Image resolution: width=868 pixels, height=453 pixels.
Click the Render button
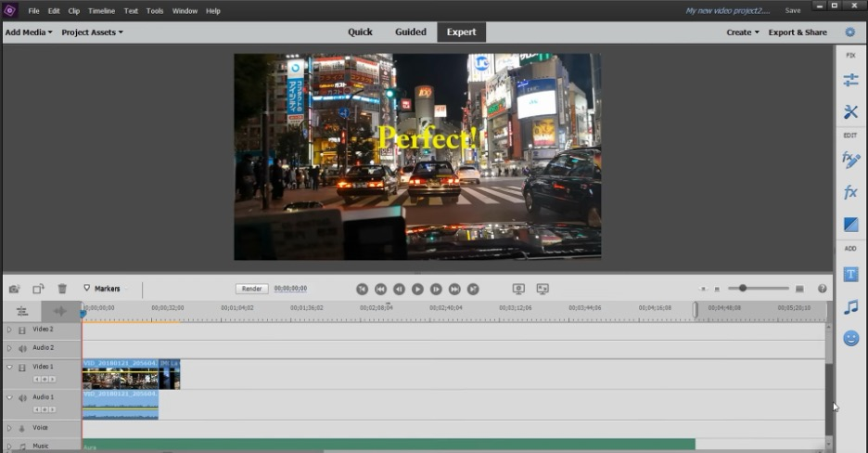(x=251, y=289)
